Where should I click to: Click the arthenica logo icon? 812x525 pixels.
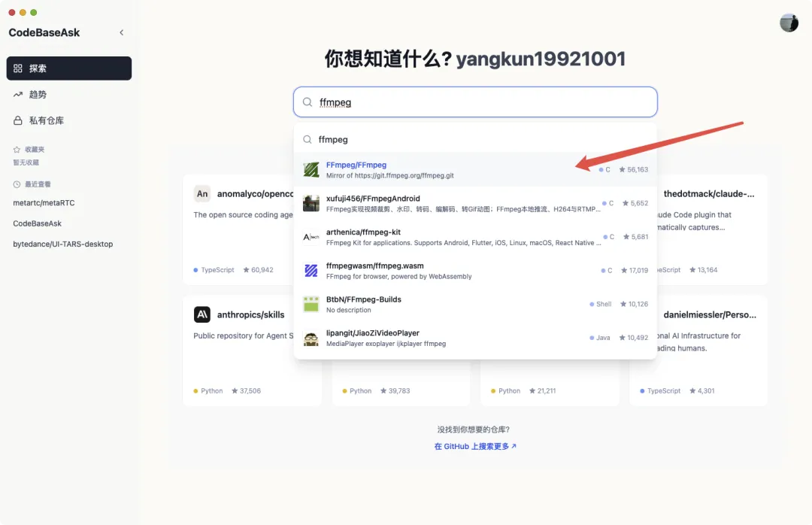click(311, 237)
